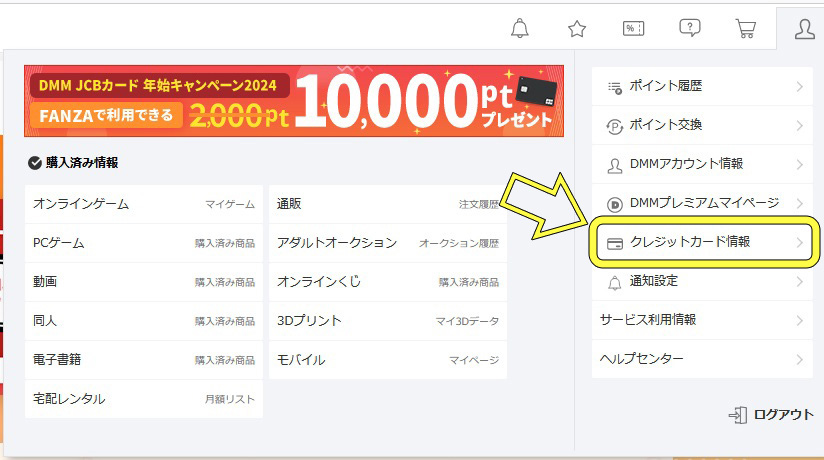Open PCゲーム purchased row

tap(143, 243)
